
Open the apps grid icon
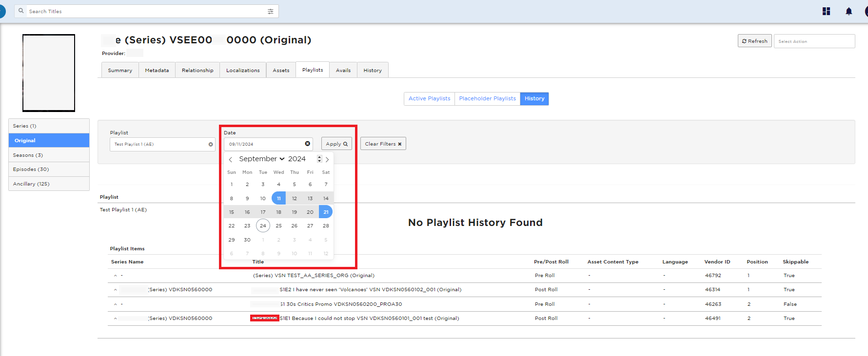[826, 11]
